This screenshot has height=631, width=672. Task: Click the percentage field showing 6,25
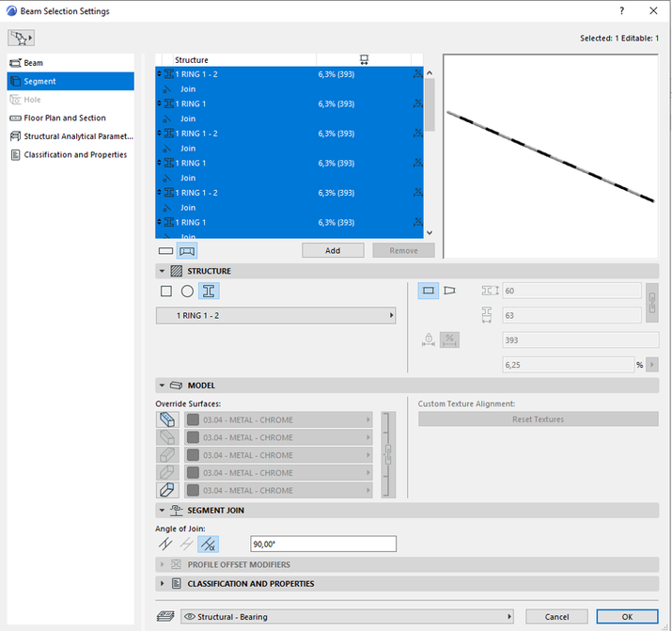click(568, 365)
